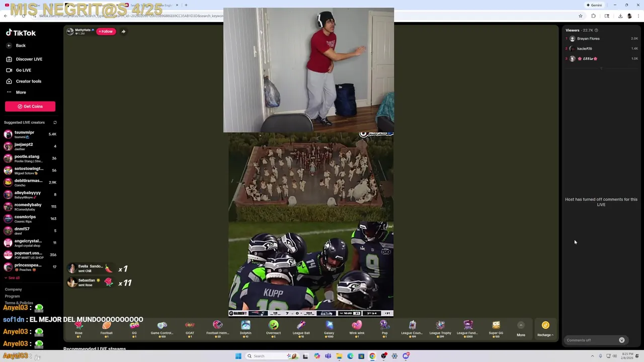Image resolution: width=644 pixels, height=362 pixels.
Task: Open a new Chrome tab
Action: point(186,5)
